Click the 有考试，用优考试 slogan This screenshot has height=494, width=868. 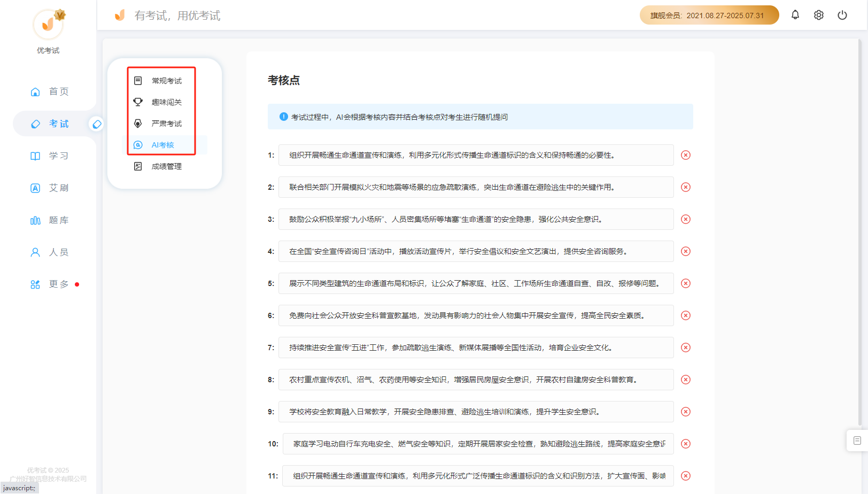click(x=177, y=16)
